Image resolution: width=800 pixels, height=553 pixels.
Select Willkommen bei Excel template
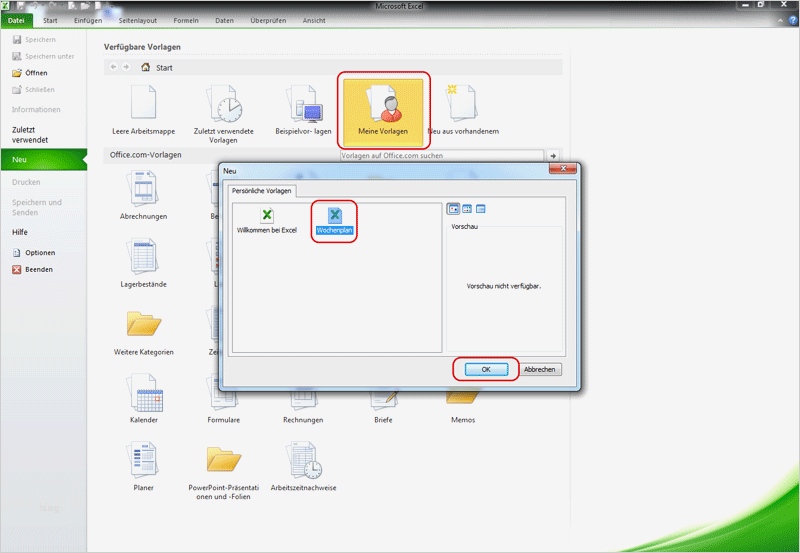[266, 221]
